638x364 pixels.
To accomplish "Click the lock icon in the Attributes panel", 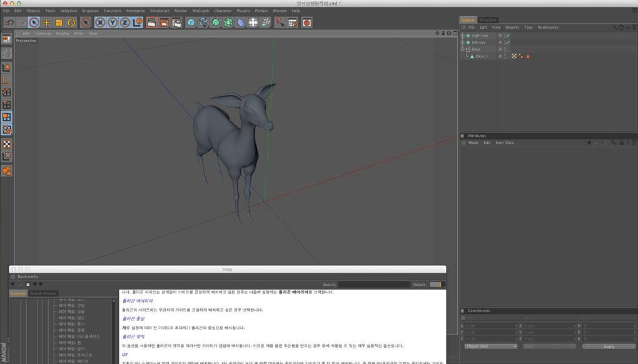I will (x=621, y=143).
